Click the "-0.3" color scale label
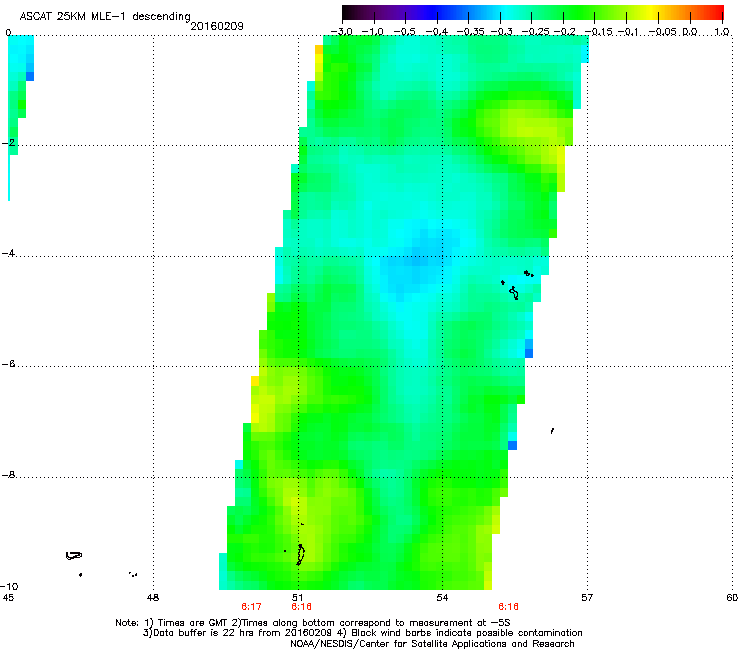Screen dimensions: 740x650 501,32
